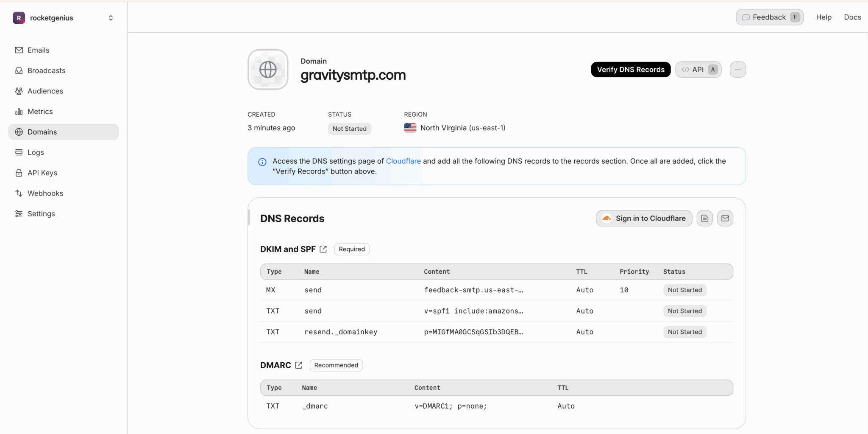View Metrics from the sidebar
The height and width of the screenshot is (434, 868).
click(40, 111)
